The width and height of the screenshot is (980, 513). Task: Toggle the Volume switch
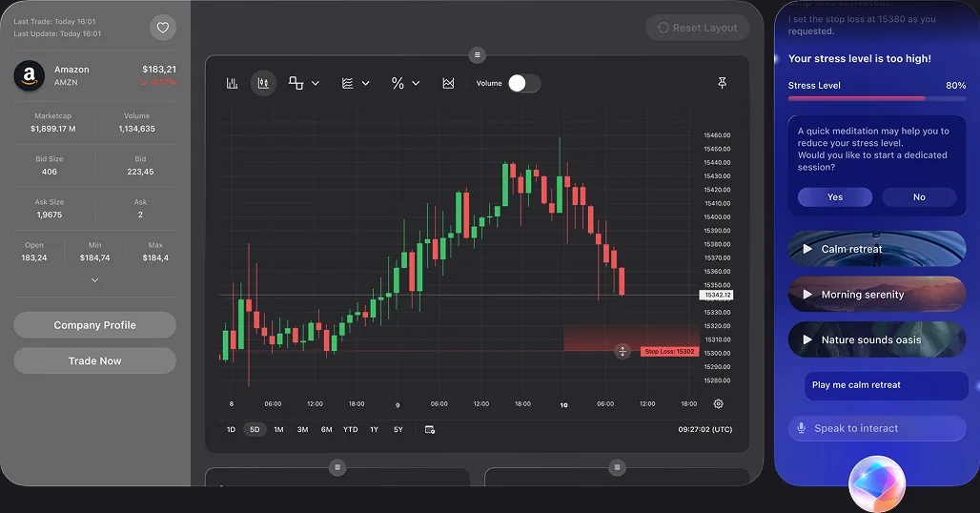click(x=523, y=83)
